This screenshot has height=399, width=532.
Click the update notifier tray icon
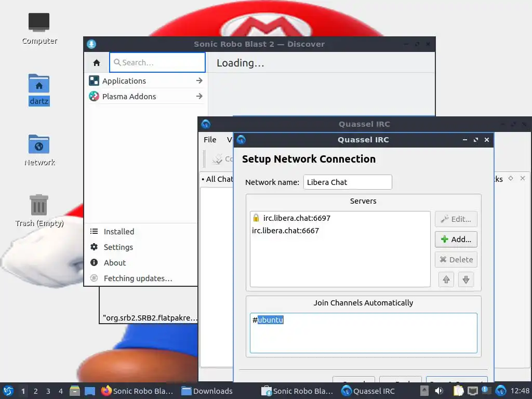(485, 390)
